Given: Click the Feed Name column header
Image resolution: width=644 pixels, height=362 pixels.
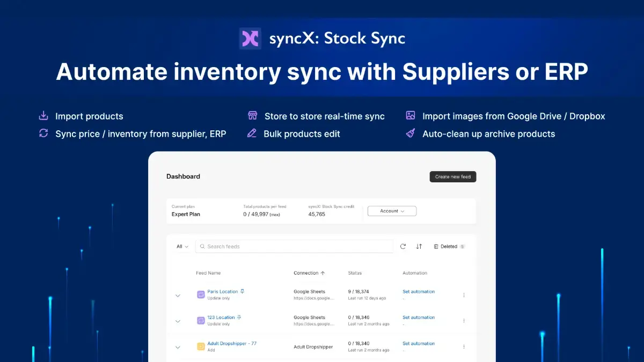Looking at the screenshot, I should pyautogui.click(x=208, y=273).
